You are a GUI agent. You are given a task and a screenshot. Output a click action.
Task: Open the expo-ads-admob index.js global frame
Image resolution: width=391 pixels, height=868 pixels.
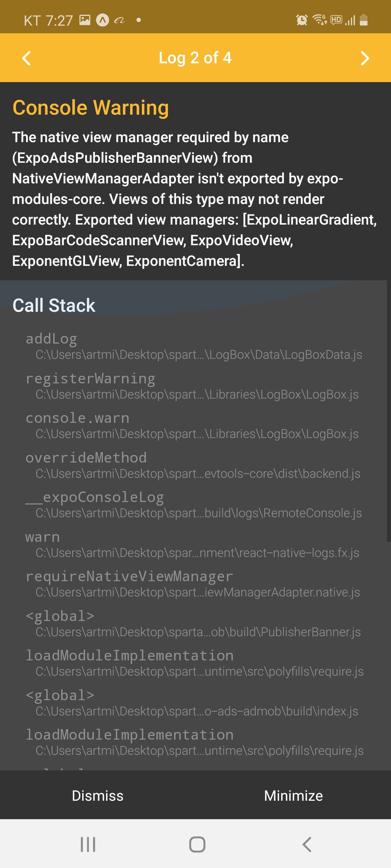pyautogui.click(x=194, y=703)
